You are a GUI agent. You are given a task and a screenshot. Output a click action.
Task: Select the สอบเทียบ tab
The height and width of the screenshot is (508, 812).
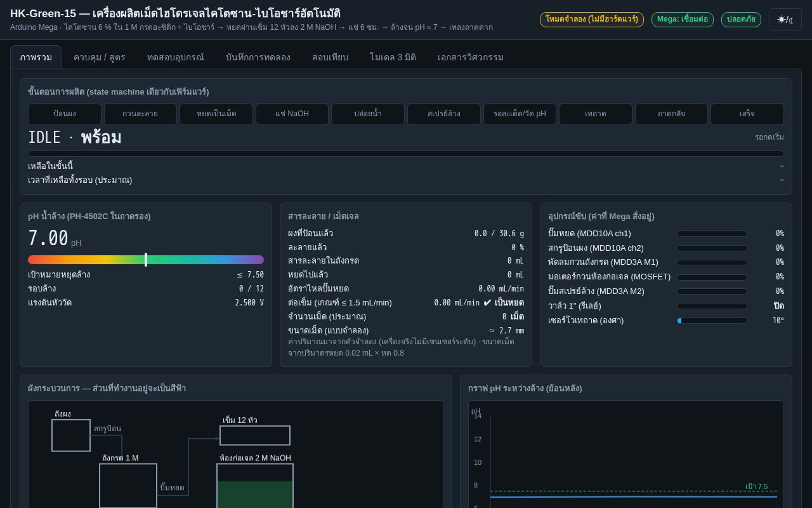[330, 57]
